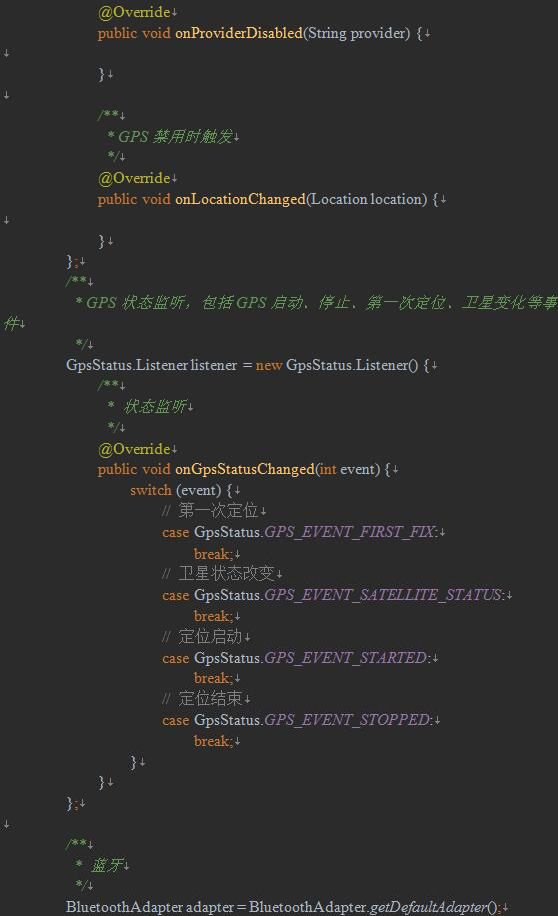
Task: Click the onProviderDisabled method name
Action: click(239, 33)
